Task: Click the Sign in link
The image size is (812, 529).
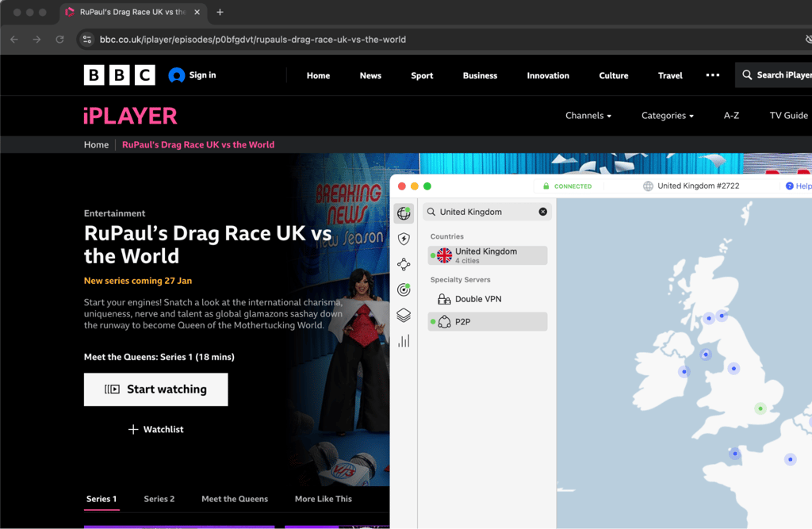Action: (202, 75)
